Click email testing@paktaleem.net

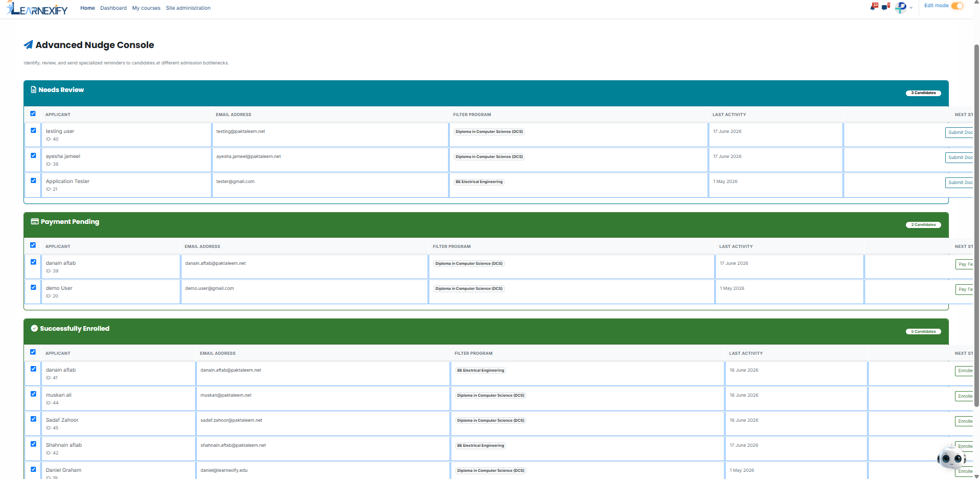(x=241, y=131)
